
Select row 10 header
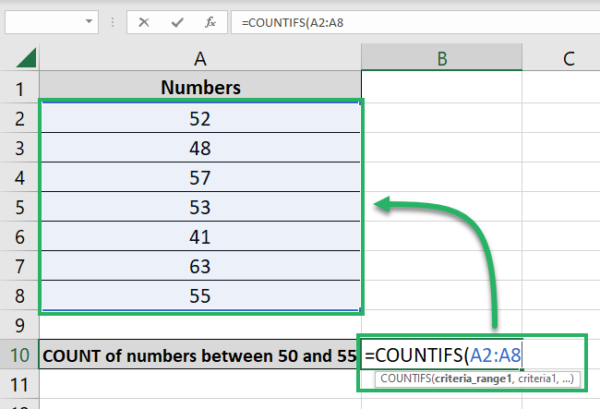20,355
